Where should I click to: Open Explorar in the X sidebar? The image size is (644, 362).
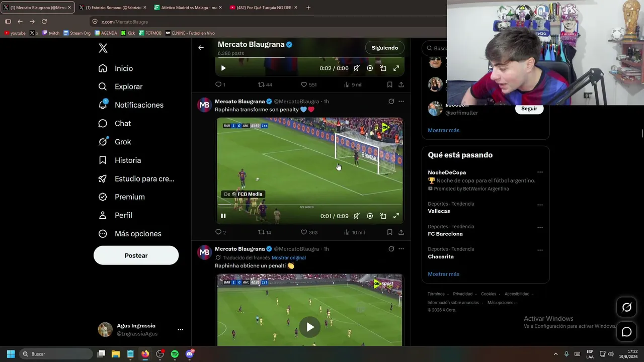[121, 86]
